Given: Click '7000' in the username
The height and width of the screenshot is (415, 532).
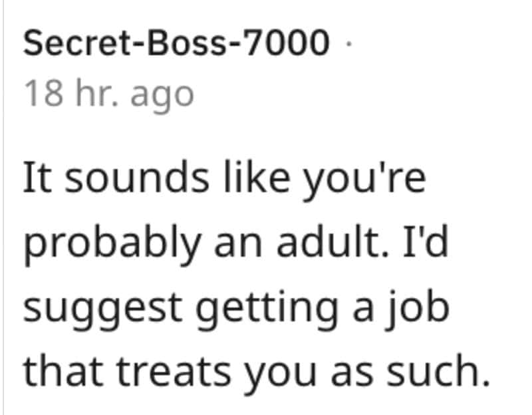Looking at the screenshot, I should coord(288,43).
